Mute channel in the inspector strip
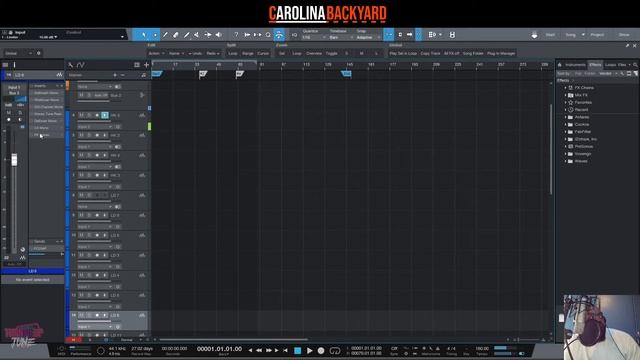The image size is (640, 360). coord(9,113)
